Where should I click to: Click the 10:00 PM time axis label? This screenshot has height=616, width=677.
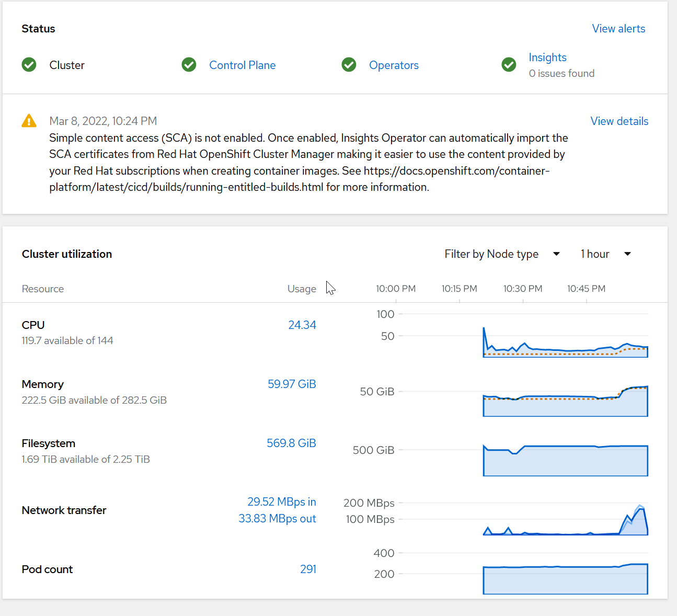(396, 289)
